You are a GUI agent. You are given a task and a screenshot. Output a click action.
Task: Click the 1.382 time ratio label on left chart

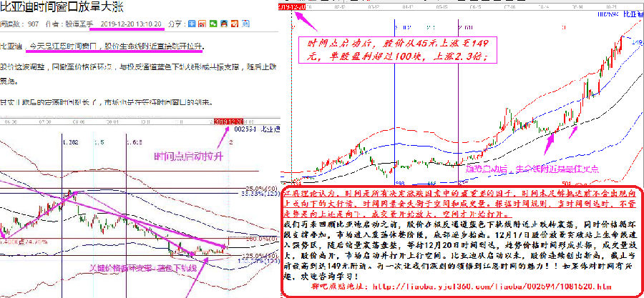pyautogui.click(x=69, y=142)
